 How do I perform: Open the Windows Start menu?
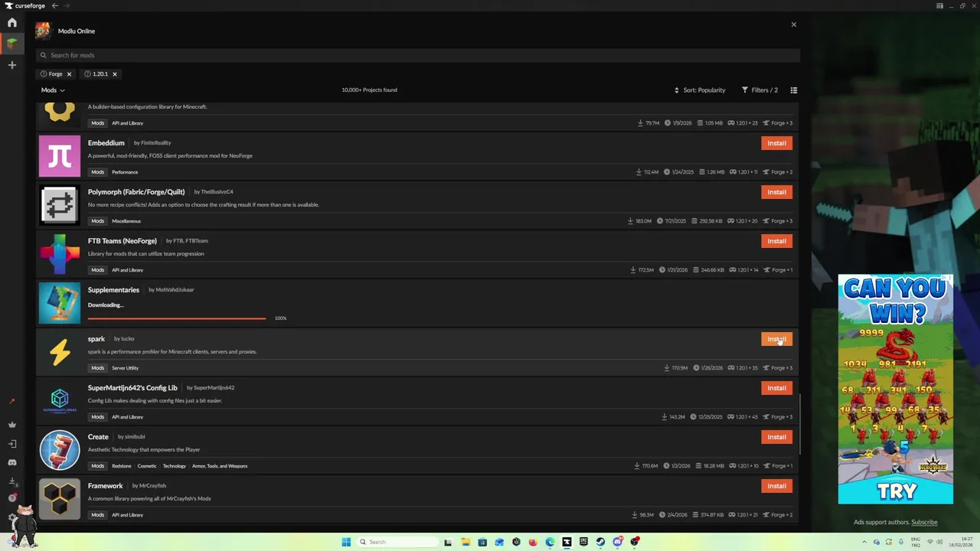click(346, 542)
